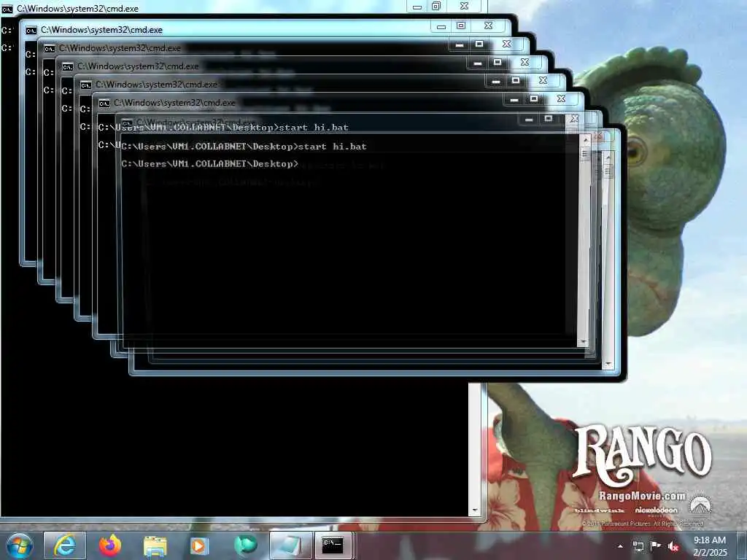The image size is (747, 560).
Task: Minimize the fading seventh cmd window
Action: pos(528,119)
